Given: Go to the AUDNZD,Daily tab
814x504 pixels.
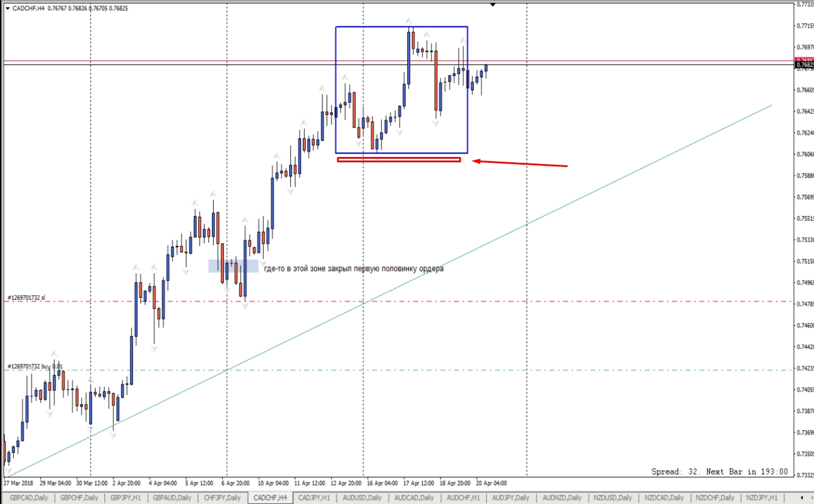Looking at the screenshot, I should point(561,498).
